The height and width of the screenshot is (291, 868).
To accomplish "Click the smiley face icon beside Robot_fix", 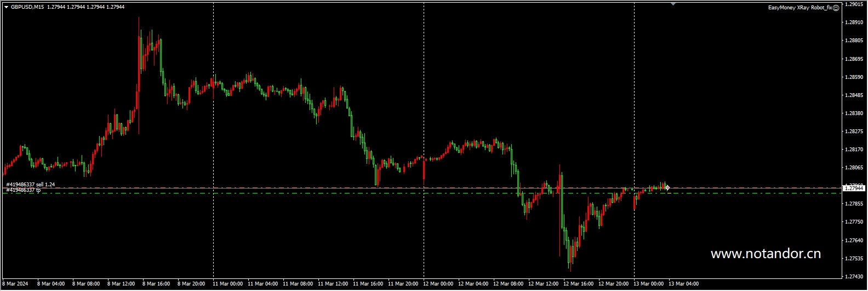I will pyautogui.click(x=836, y=8).
